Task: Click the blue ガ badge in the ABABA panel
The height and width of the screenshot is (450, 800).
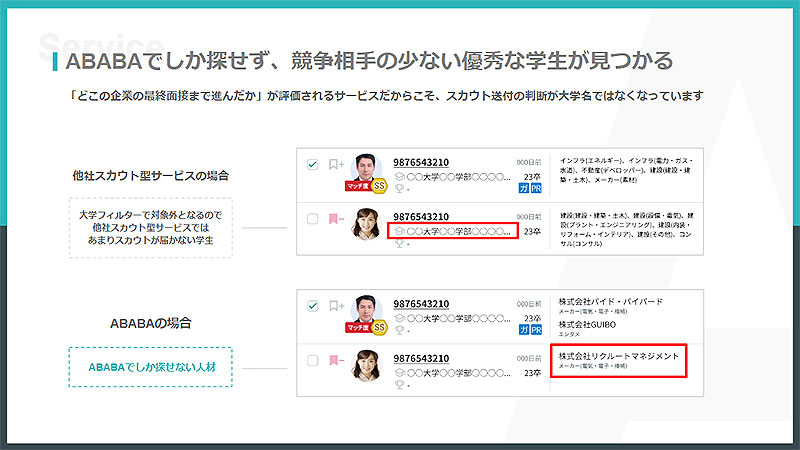Action: pyautogui.click(x=524, y=328)
